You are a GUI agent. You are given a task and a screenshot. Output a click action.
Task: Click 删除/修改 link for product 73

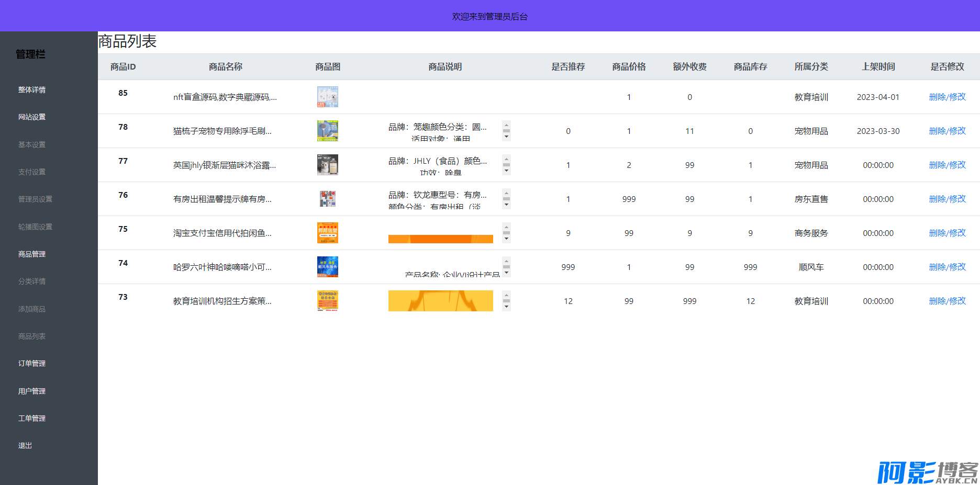click(x=947, y=301)
